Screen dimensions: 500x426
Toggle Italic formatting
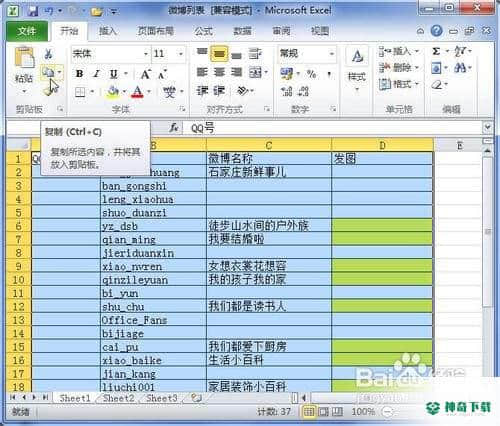coord(97,73)
